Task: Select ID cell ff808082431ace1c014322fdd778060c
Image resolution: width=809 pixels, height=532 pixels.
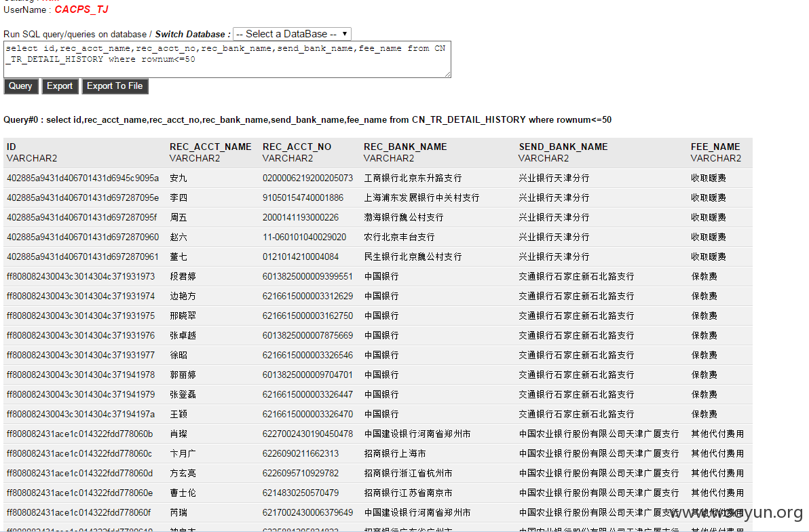Action: coord(79,453)
